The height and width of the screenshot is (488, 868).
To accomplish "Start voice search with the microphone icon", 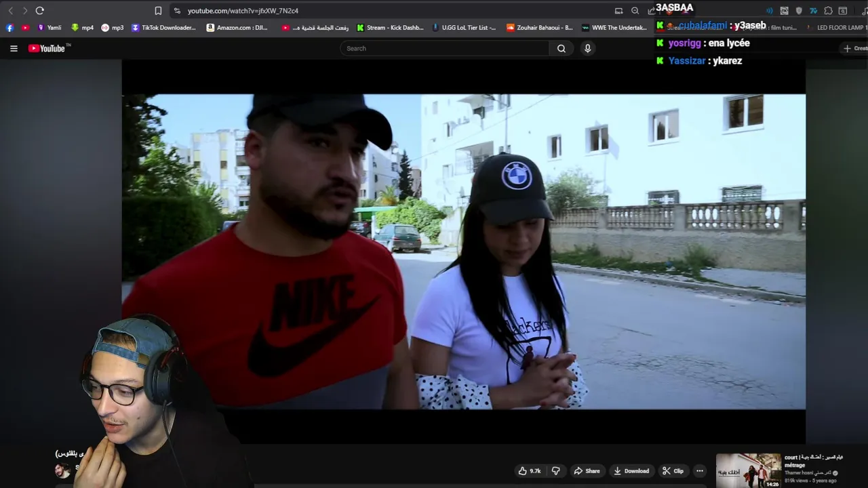I will [x=587, y=48].
